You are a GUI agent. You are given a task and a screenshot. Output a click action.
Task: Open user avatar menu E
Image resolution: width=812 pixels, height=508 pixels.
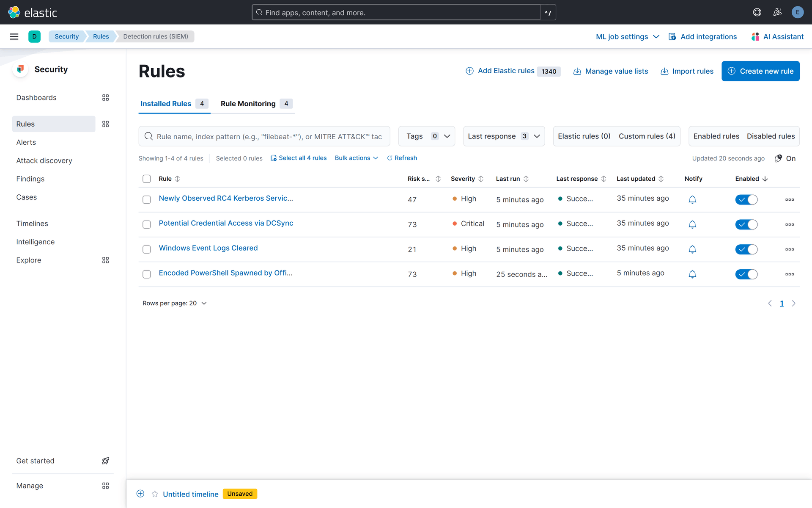[798, 12]
